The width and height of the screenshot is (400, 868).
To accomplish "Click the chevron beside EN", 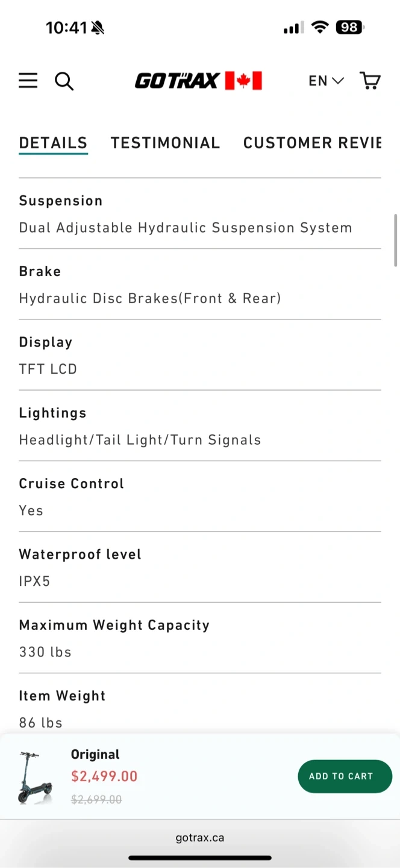I will [x=338, y=81].
